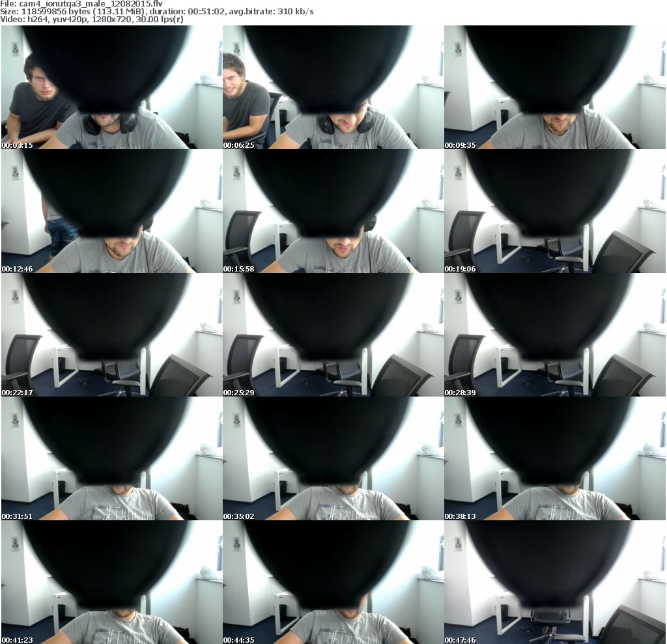667x644 pixels.
Task: Select the thumbnail frame at 00:41:23
Action: [112, 582]
